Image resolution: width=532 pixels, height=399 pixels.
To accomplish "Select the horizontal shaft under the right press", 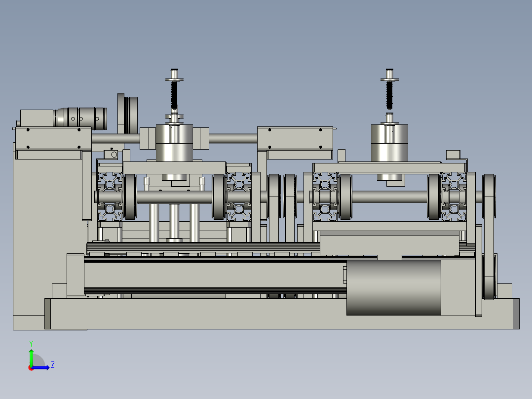I will 389,197.
